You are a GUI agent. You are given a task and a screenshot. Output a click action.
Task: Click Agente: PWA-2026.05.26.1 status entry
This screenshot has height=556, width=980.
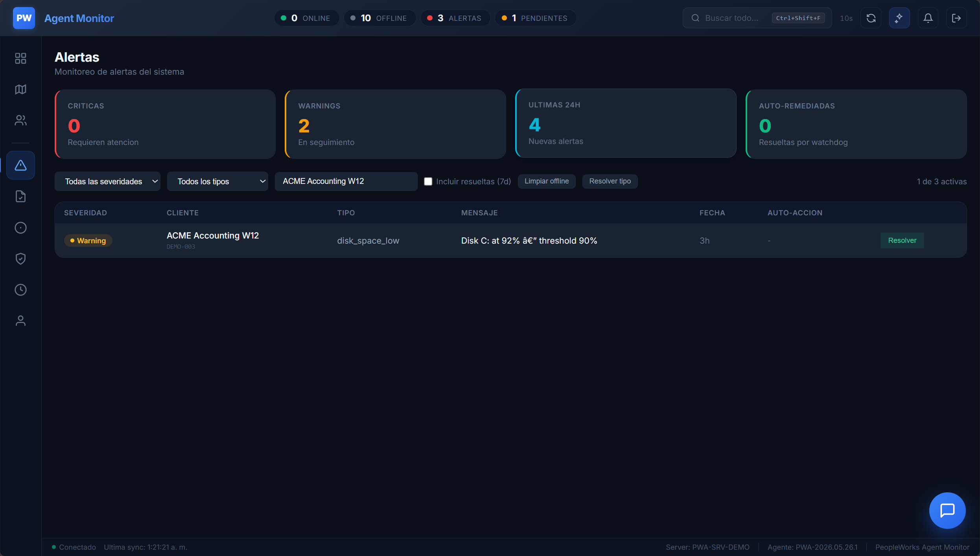pyautogui.click(x=812, y=547)
